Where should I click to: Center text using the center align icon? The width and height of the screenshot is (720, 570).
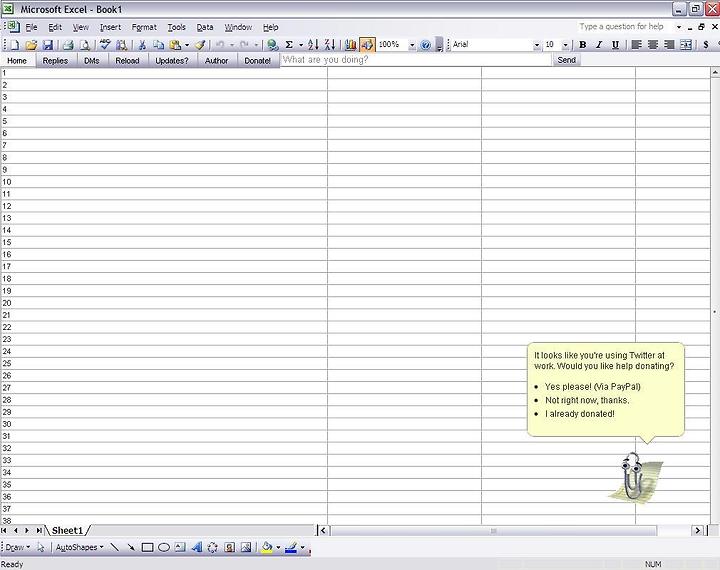coord(652,45)
